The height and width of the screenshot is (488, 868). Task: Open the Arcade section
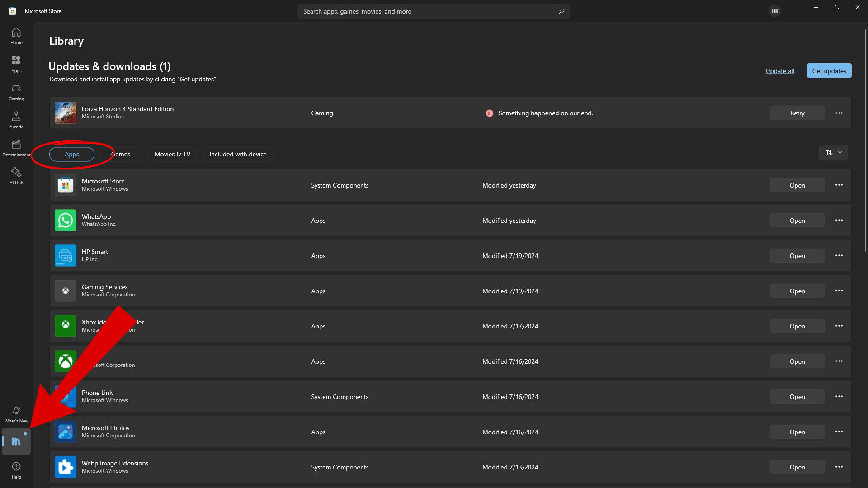(16, 120)
